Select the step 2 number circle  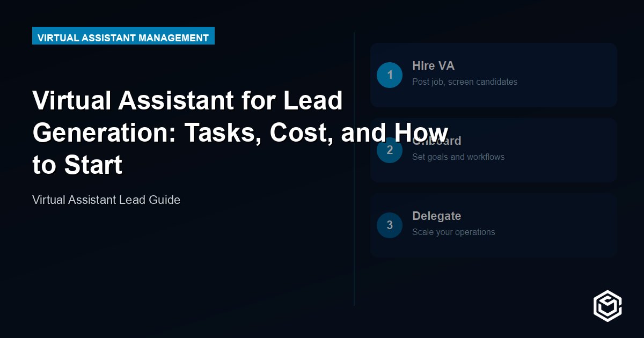click(390, 150)
